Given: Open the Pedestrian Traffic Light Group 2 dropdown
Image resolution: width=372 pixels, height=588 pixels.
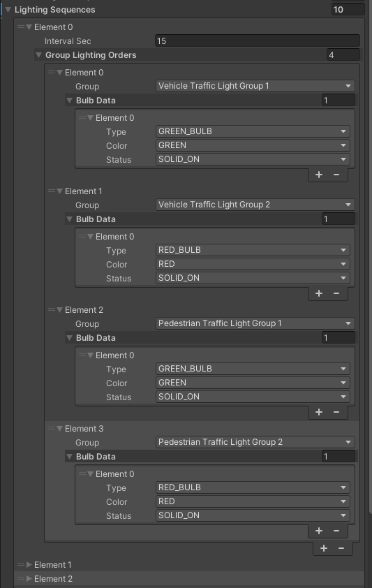Looking at the screenshot, I should (x=255, y=442).
